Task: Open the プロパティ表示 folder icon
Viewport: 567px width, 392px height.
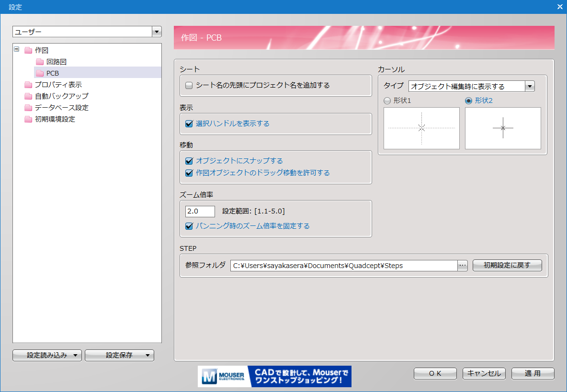Action: click(28, 85)
